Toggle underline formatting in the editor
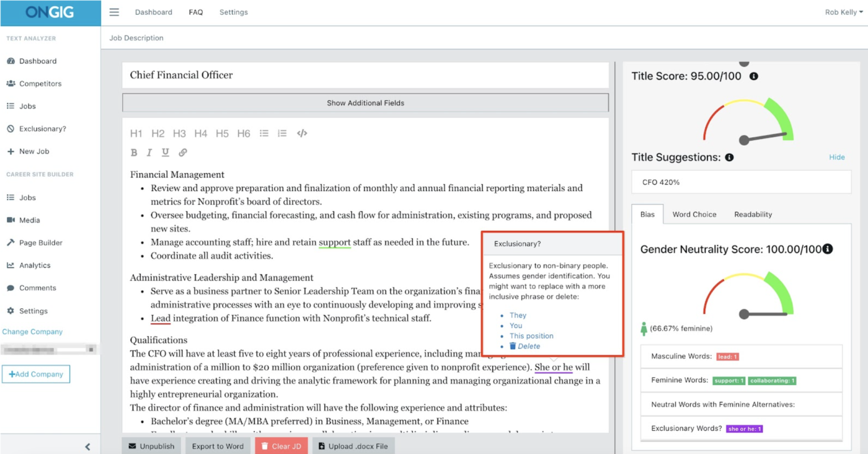Viewport: 868px width, 454px height. (164, 152)
